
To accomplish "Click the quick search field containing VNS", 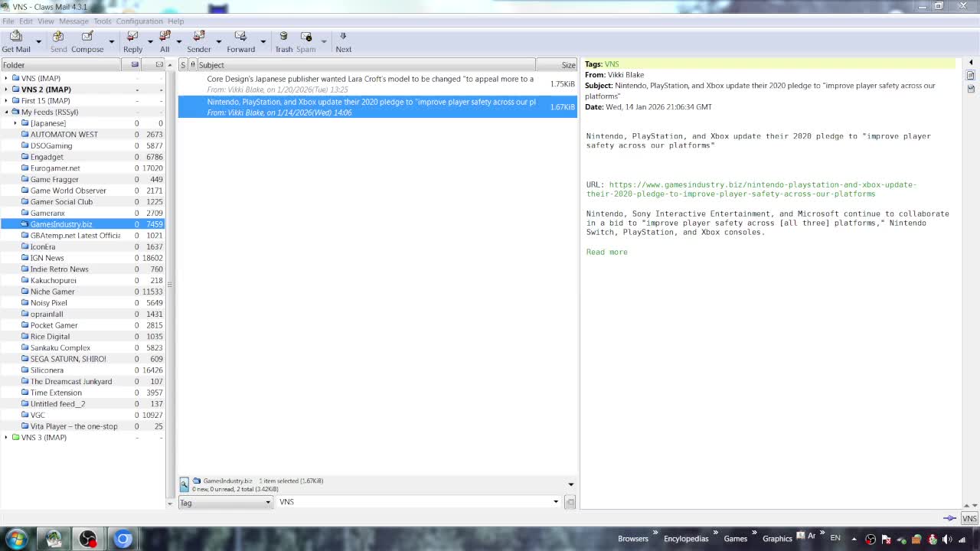I will click(413, 502).
